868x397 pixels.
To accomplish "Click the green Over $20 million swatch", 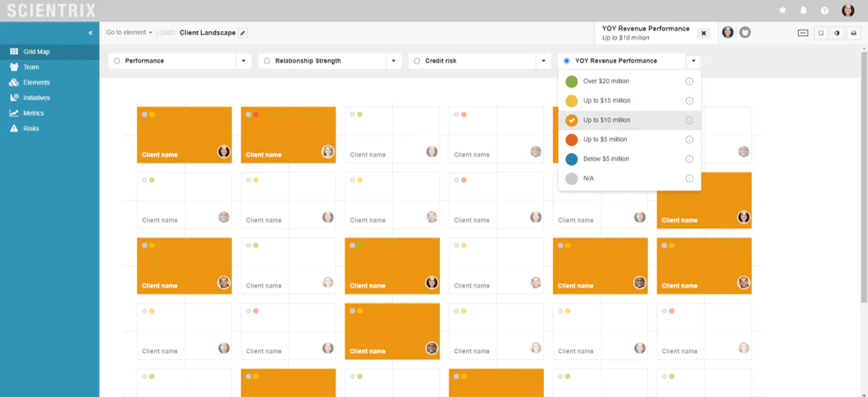I will tap(572, 81).
